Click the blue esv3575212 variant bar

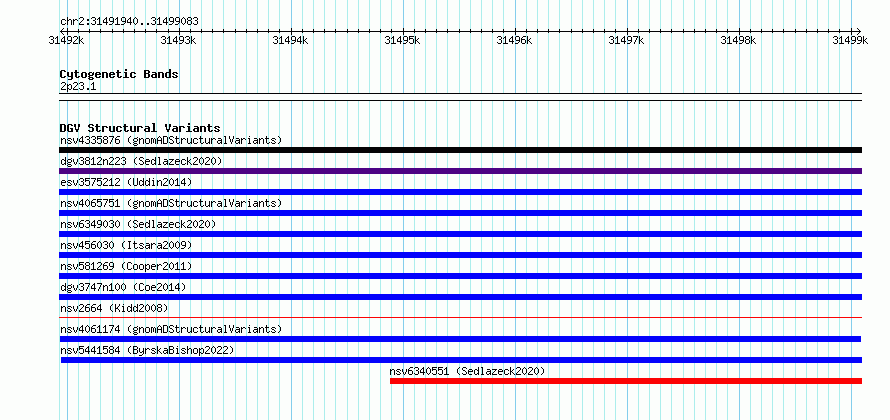460,192
